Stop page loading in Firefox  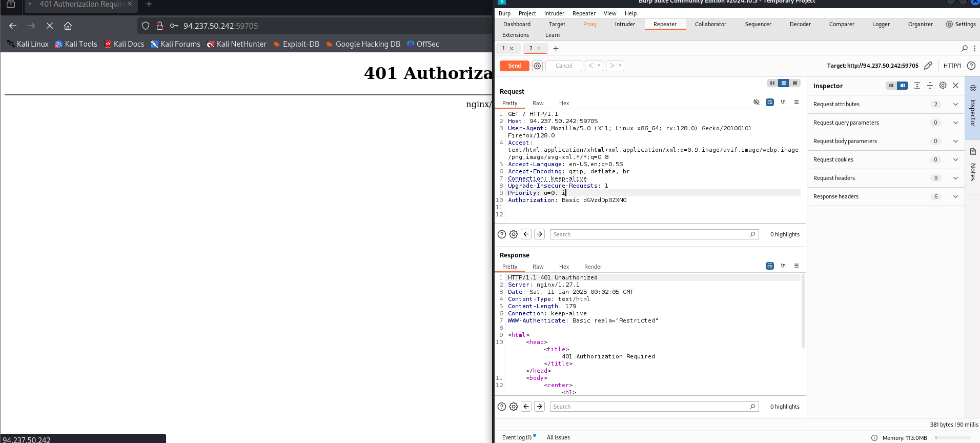tap(50, 26)
